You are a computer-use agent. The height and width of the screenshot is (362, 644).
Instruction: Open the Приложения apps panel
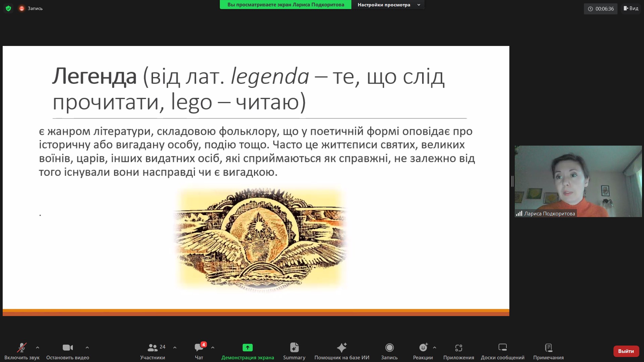[458, 351]
